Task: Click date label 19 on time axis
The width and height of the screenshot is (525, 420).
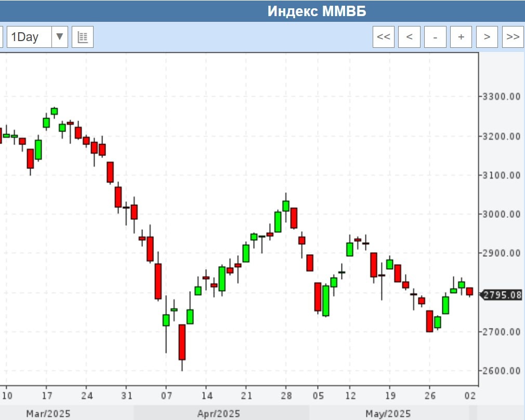Action: (x=390, y=396)
